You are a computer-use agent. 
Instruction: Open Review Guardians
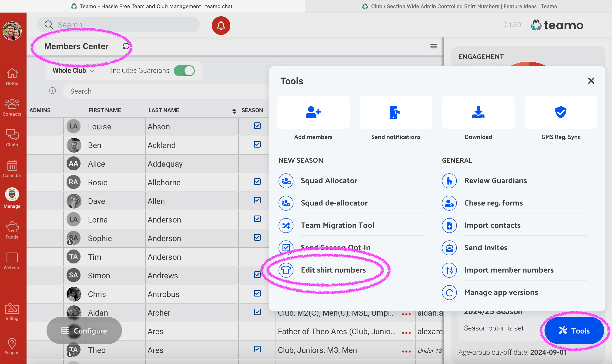pyautogui.click(x=495, y=181)
